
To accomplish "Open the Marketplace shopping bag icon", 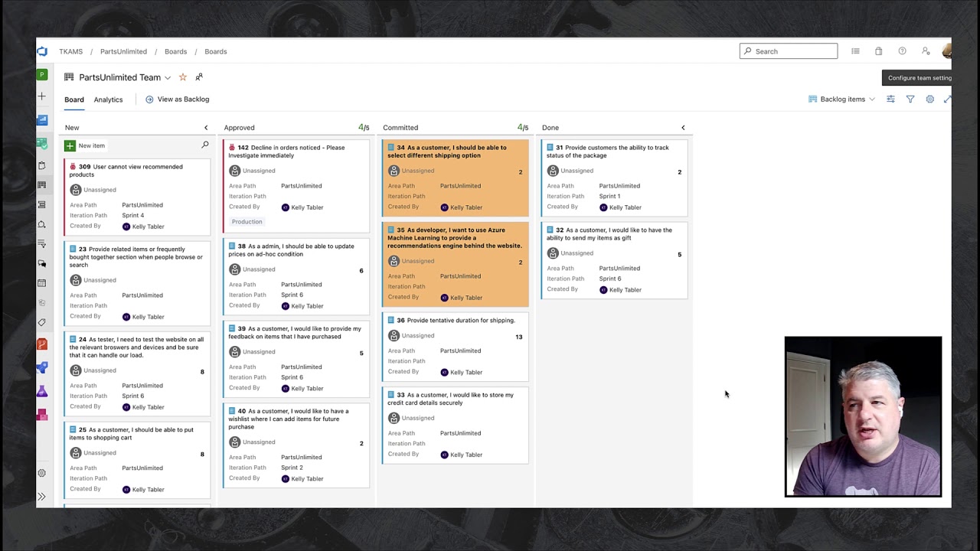I will pos(879,51).
